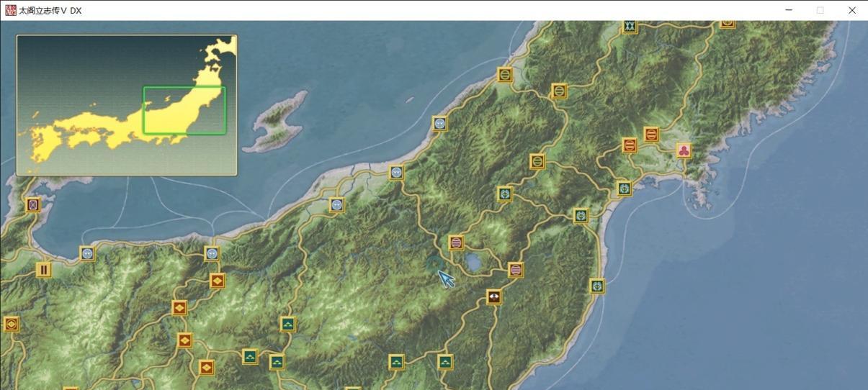Select the gold concentric-diamond crest castle at the map edge
The image size is (868, 390).
[x=10, y=324]
